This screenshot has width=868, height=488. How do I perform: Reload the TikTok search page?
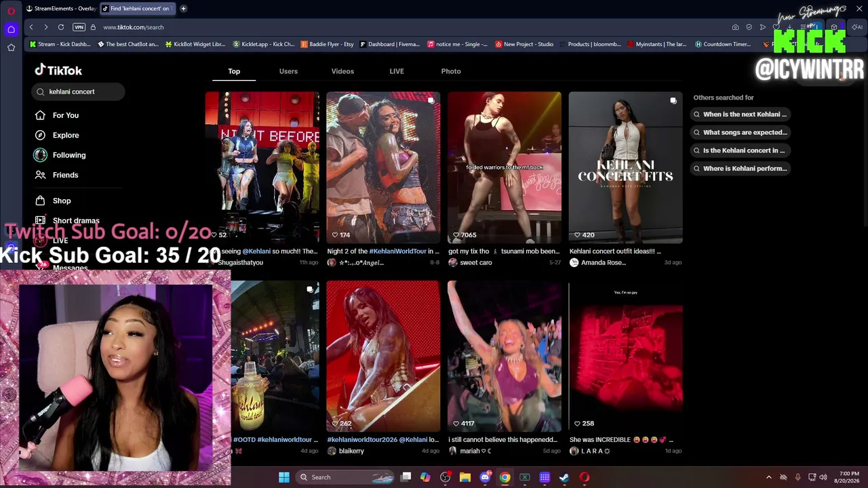pyautogui.click(x=61, y=27)
